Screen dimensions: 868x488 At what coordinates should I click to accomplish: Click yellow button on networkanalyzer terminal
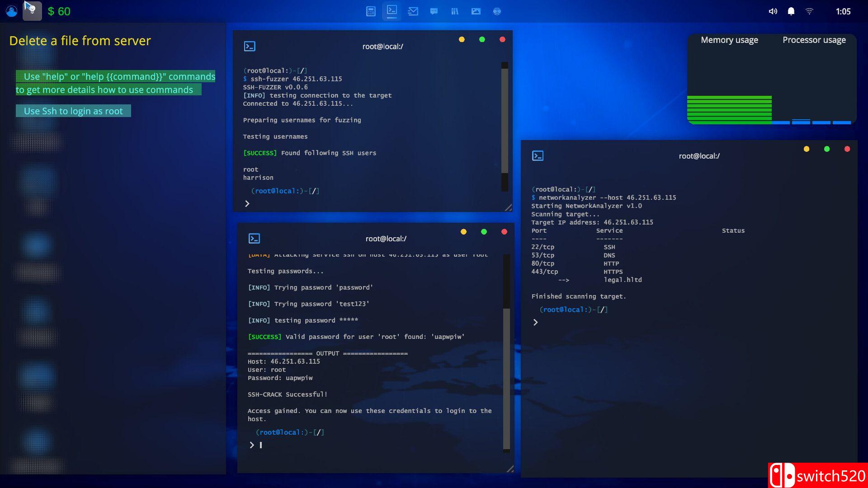pos(807,149)
